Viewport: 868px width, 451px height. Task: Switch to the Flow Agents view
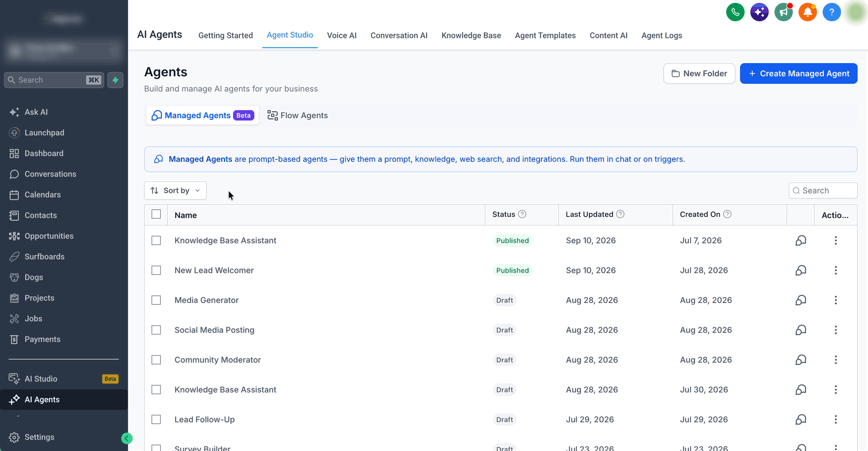298,115
